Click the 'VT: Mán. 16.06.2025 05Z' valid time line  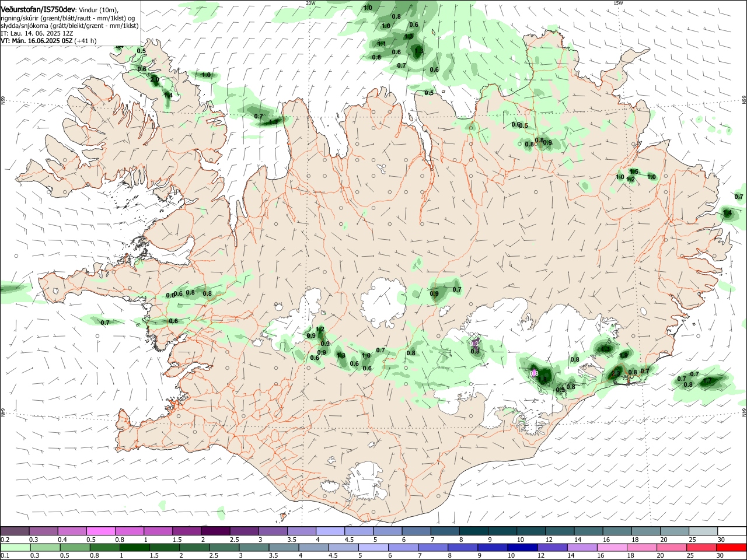36,41
